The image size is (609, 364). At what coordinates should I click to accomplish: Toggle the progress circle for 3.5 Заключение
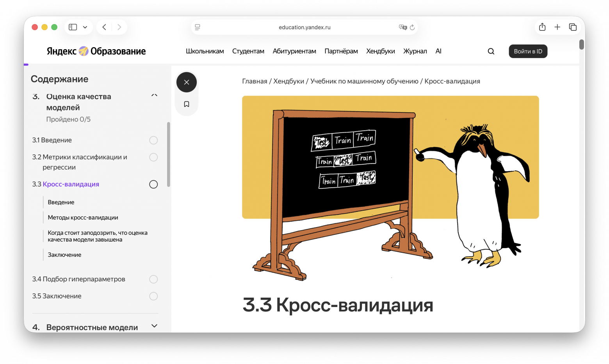pyautogui.click(x=153, y=296)
